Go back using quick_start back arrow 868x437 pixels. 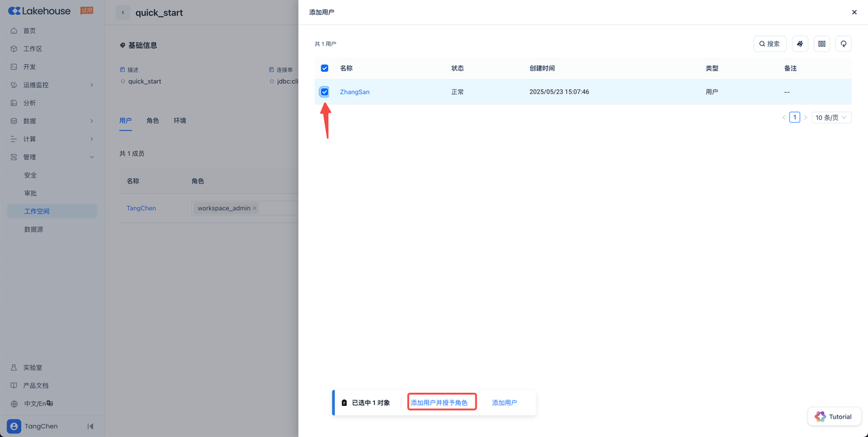(x=123, y=13)
